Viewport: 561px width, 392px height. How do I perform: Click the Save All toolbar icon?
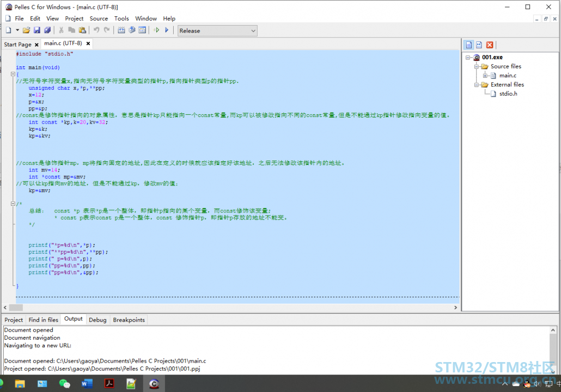(x=47, y=30)
